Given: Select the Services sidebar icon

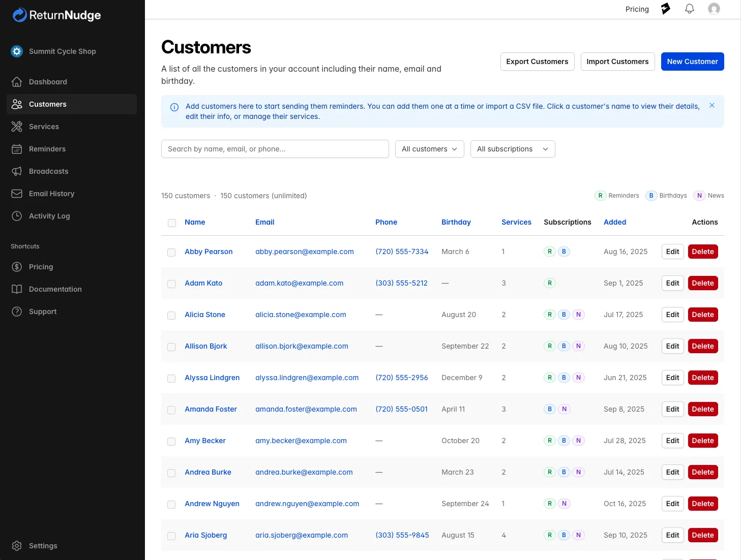Looking at the screenshot, I should 17,127.
